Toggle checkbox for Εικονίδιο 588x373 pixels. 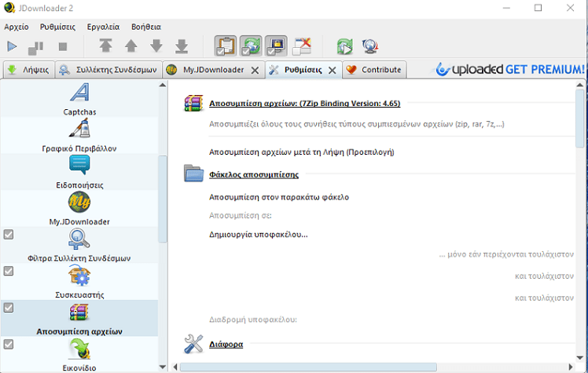point(8,344)
